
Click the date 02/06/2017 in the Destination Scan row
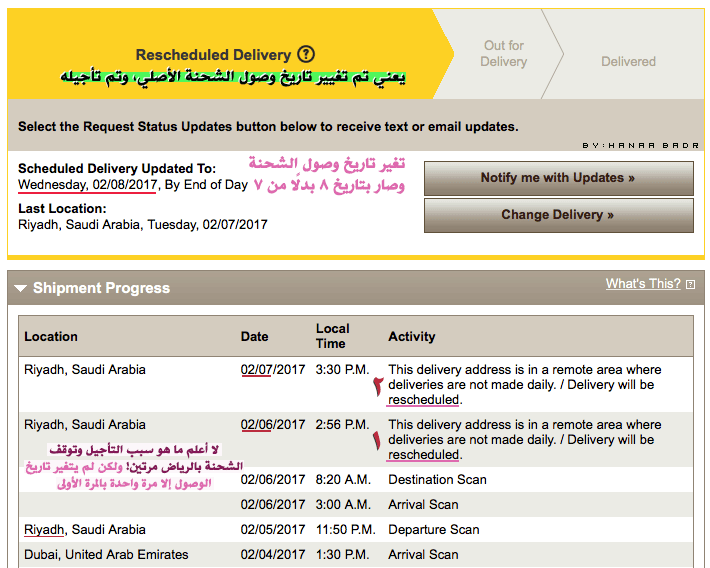tap(273, 480)
